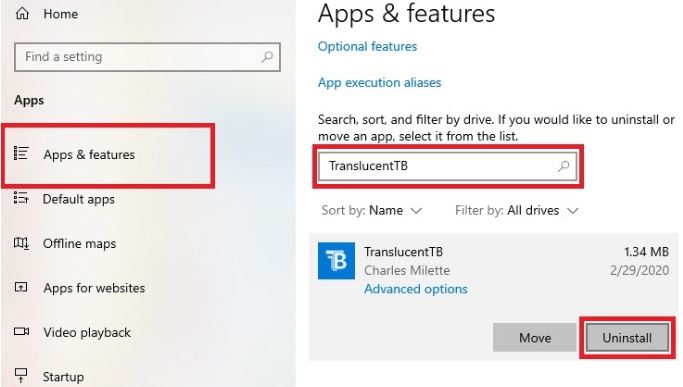Click the Move button

click(535, 338)
